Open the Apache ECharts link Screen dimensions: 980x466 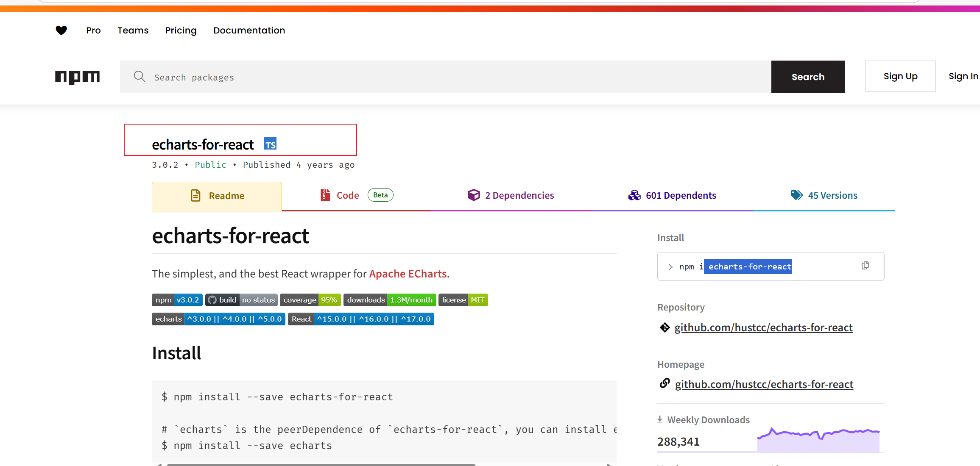point(408,274)
